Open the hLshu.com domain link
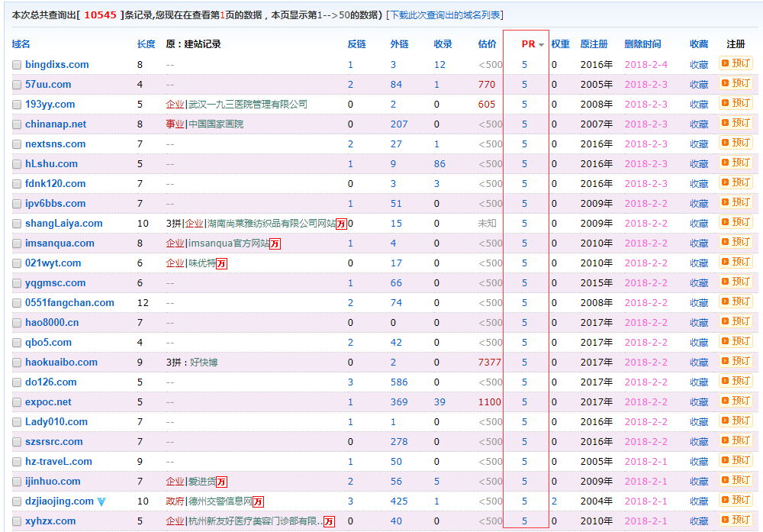Viewport: 763px width, 532px height. 51,163
